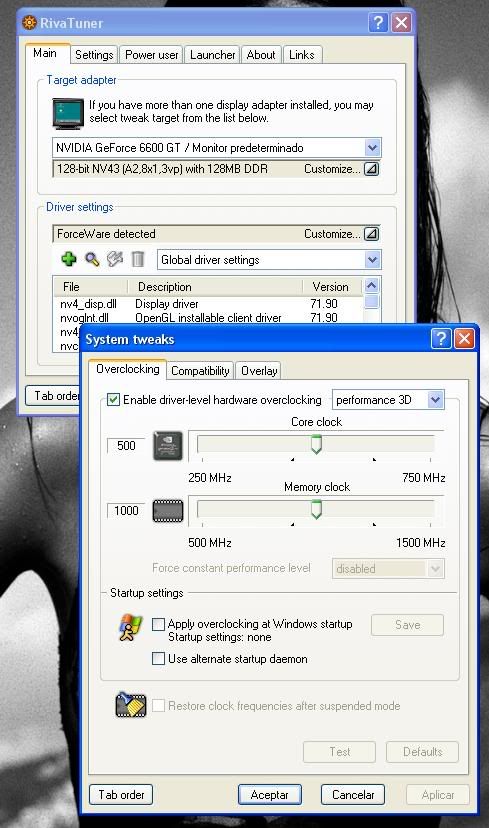Close the RivaTuner main window
489x828 pixels.
click(401, 22)
